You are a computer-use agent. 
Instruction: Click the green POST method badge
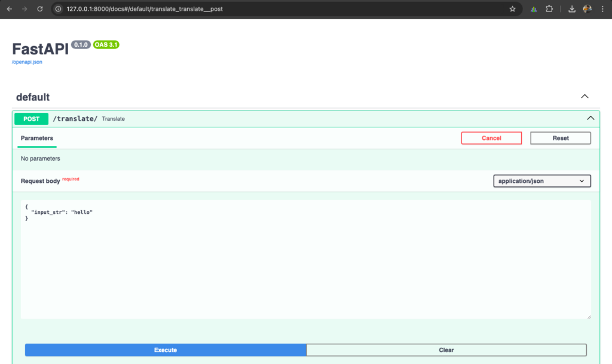(30, 118)
